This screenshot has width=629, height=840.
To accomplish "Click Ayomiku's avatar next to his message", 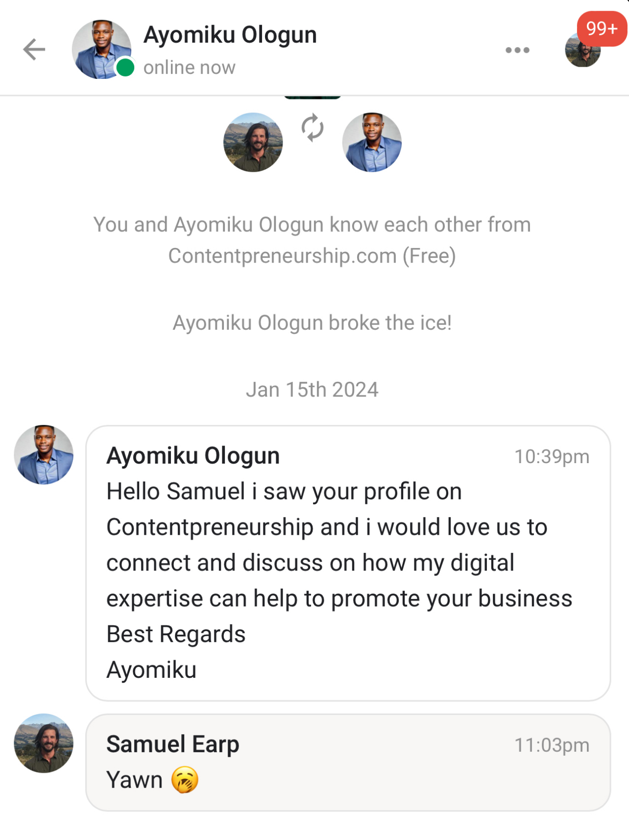I will [x=44, y=455].
